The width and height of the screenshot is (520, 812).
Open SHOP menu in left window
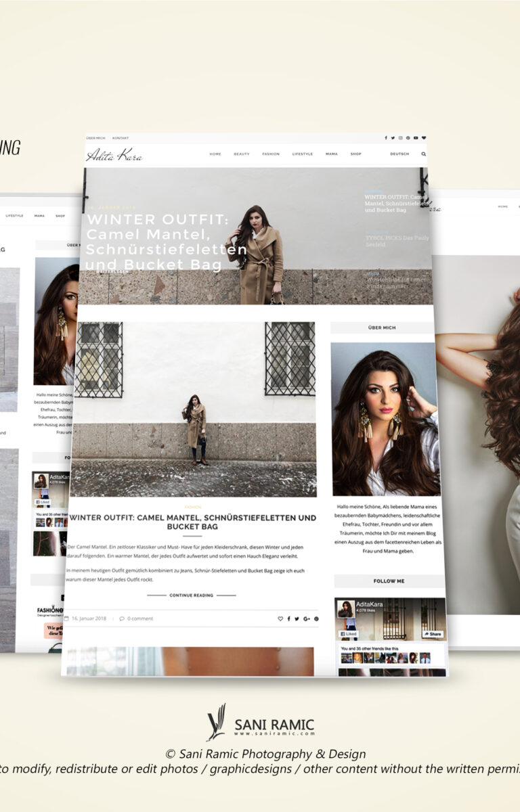pyautogui.click(x=60, y=216)
